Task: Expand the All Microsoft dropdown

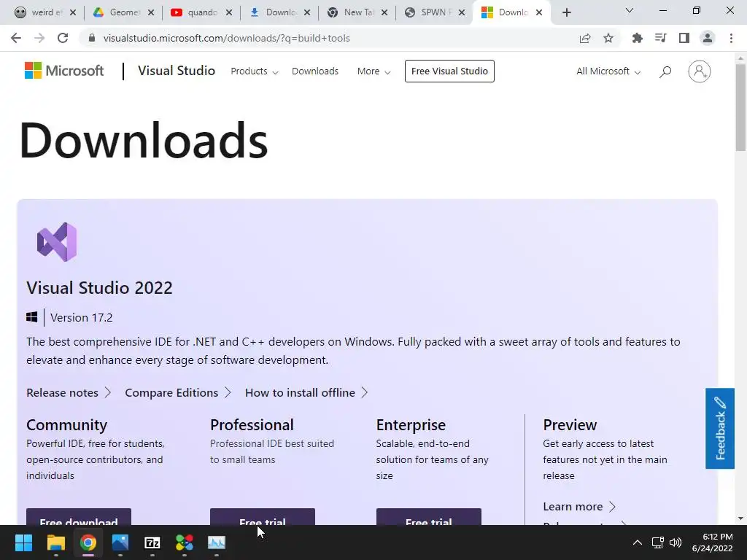Action: [608, 71]
